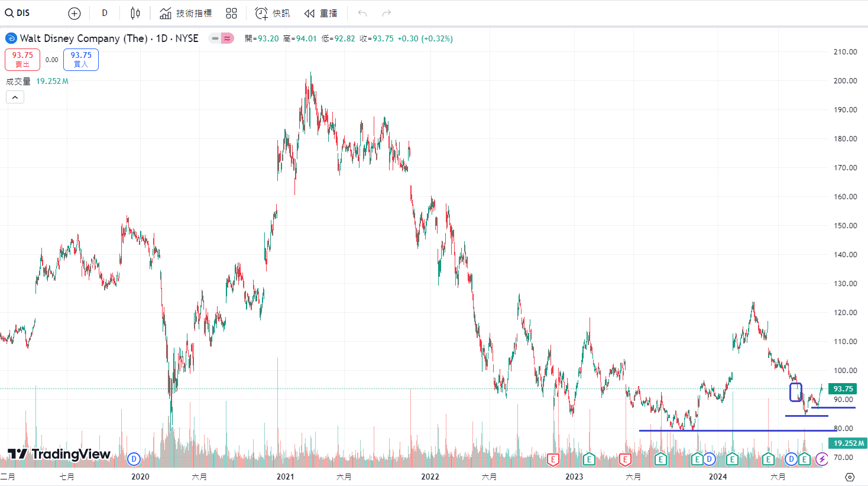Open the D timeframe interval dropdown

[105, 13]
